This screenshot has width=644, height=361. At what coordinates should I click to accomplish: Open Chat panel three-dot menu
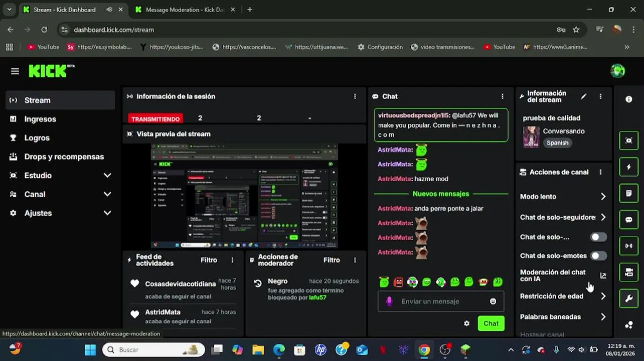coord(502,96)
